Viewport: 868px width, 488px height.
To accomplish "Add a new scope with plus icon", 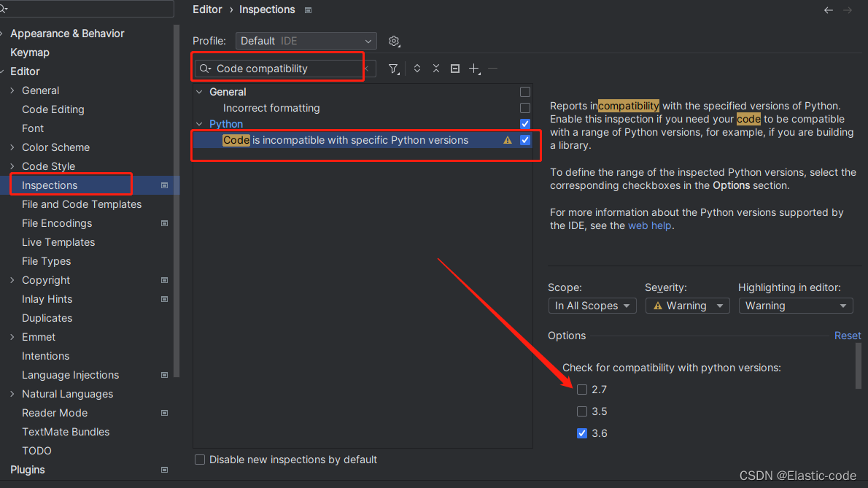I will point(473,68).
